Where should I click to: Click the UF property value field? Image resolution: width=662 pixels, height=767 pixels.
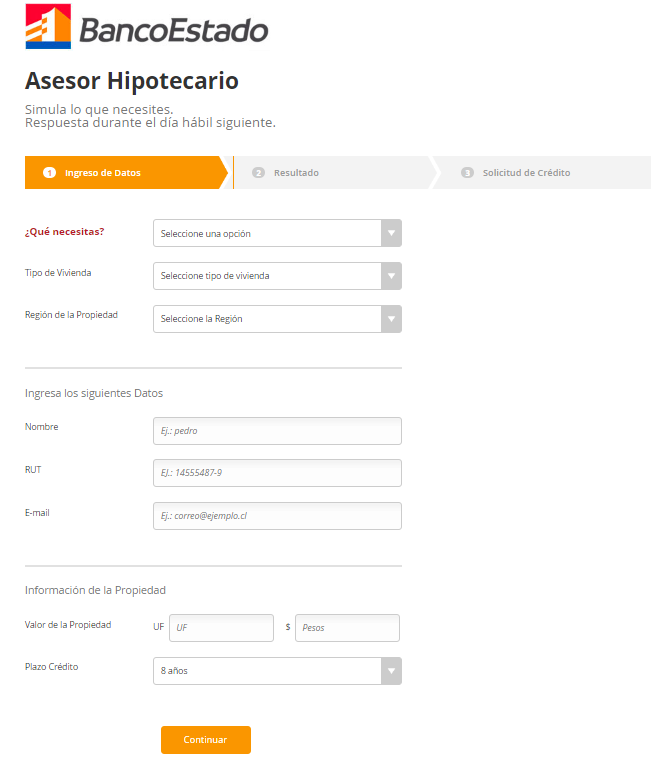[221, 628]
